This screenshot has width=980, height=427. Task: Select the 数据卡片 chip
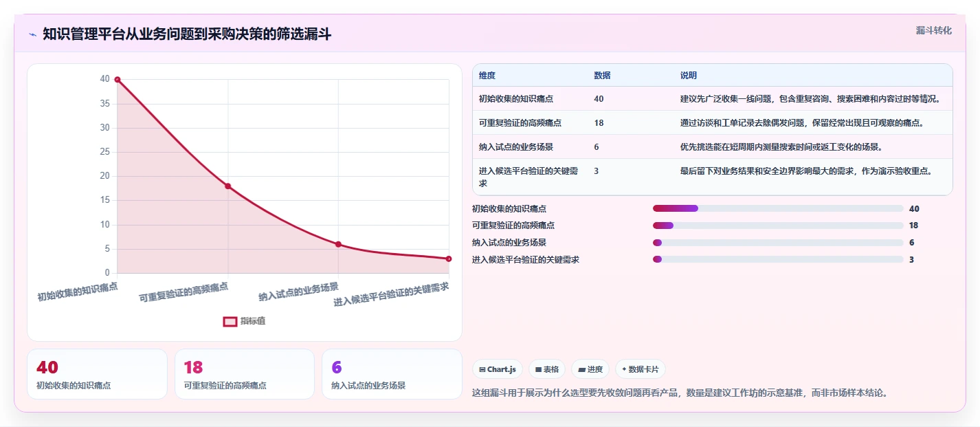641,369
